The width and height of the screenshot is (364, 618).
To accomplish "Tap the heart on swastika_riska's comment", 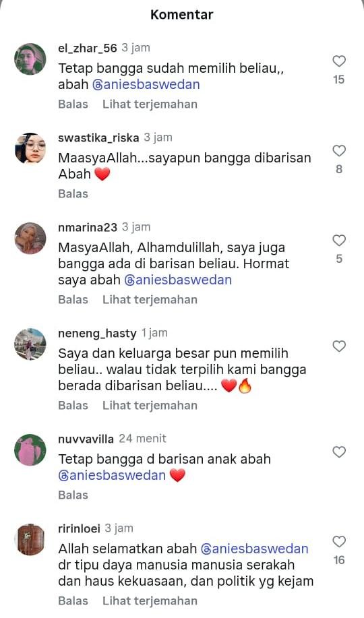I will [x=339, y=150].
